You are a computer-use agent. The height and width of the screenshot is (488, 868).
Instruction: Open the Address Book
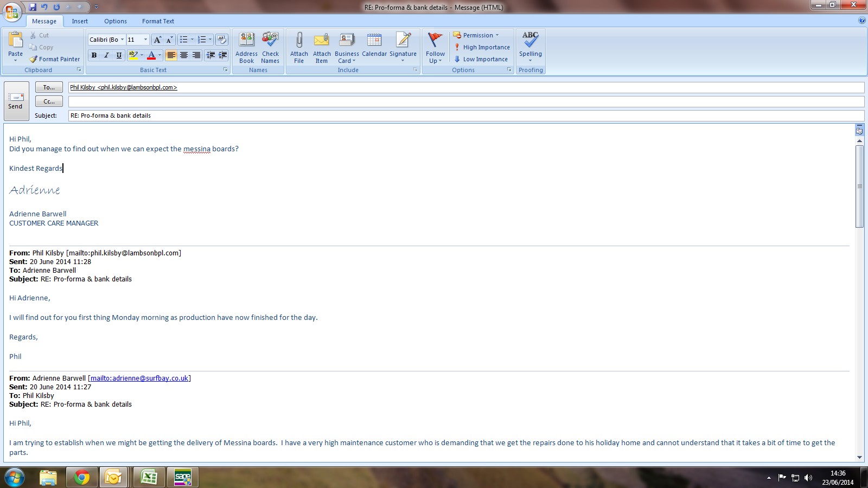(x=246, y=48)
